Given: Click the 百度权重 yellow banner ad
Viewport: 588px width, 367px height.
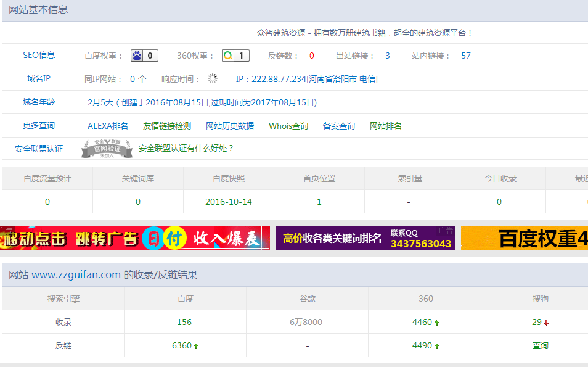Looking at the screenshot, I should pos(525,238).
